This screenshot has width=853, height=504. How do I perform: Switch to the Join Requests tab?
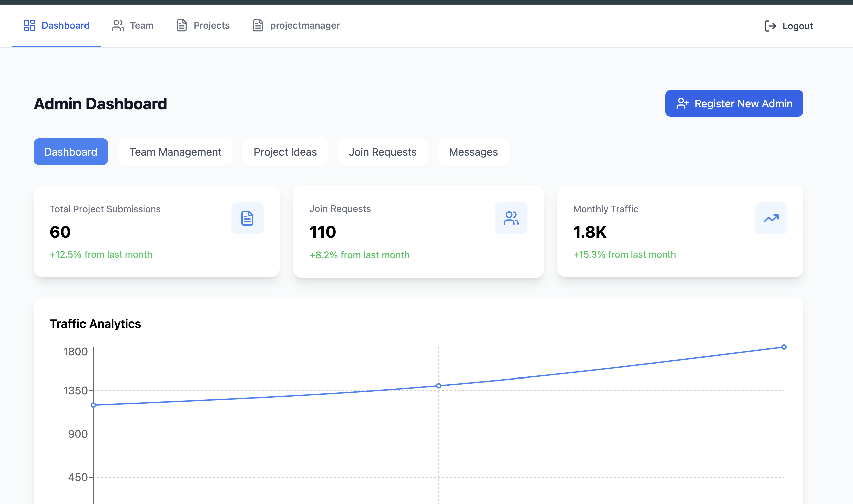(383, 152)
